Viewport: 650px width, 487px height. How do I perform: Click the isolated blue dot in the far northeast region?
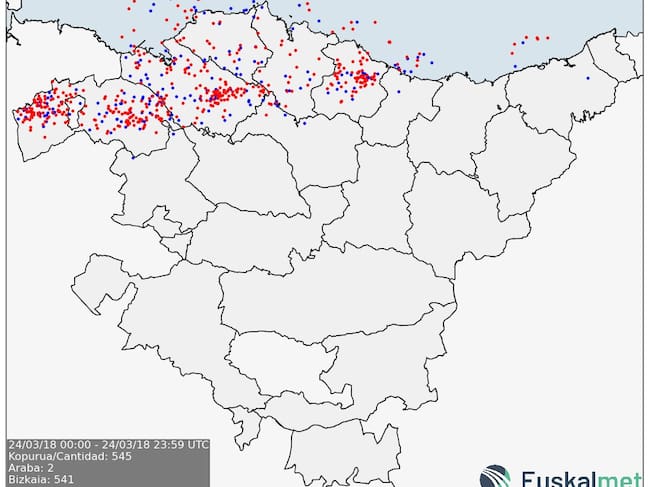click(588, 78)
